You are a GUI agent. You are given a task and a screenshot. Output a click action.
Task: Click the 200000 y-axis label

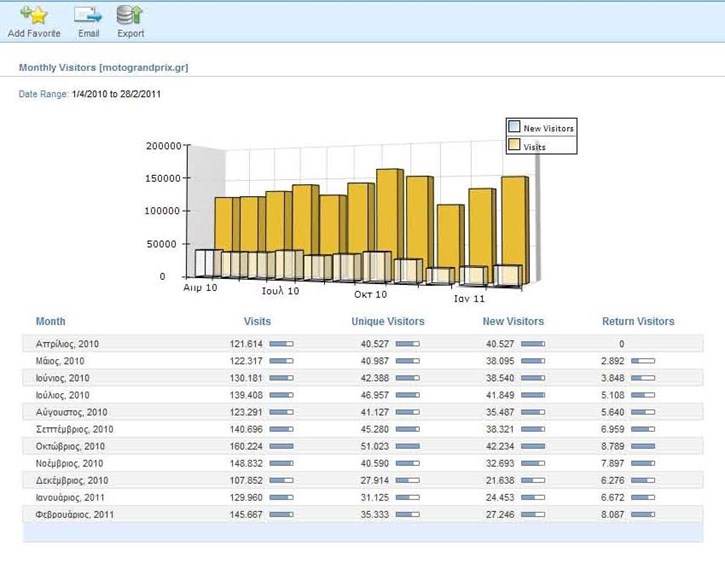point(164,146)
